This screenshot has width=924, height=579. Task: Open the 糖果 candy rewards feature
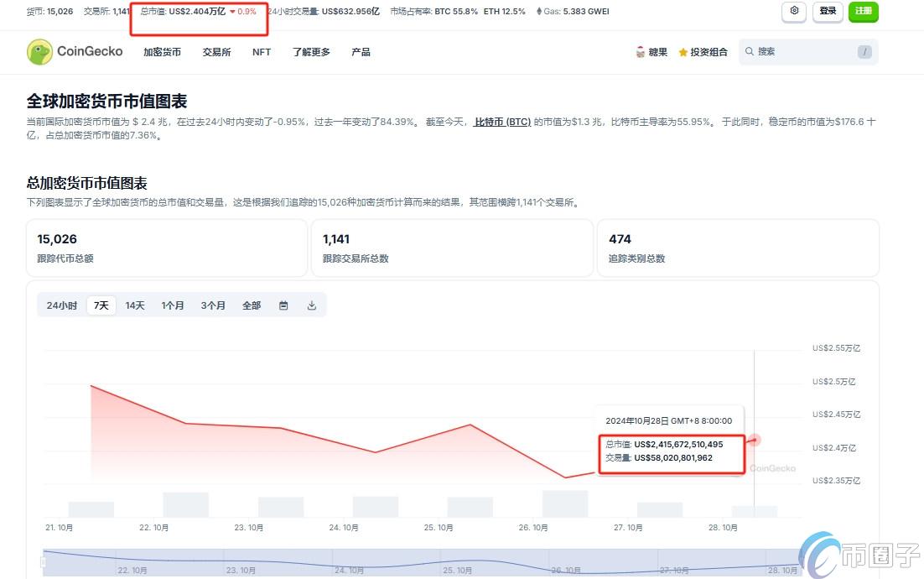pyautogui.click(x=651, y=52)
